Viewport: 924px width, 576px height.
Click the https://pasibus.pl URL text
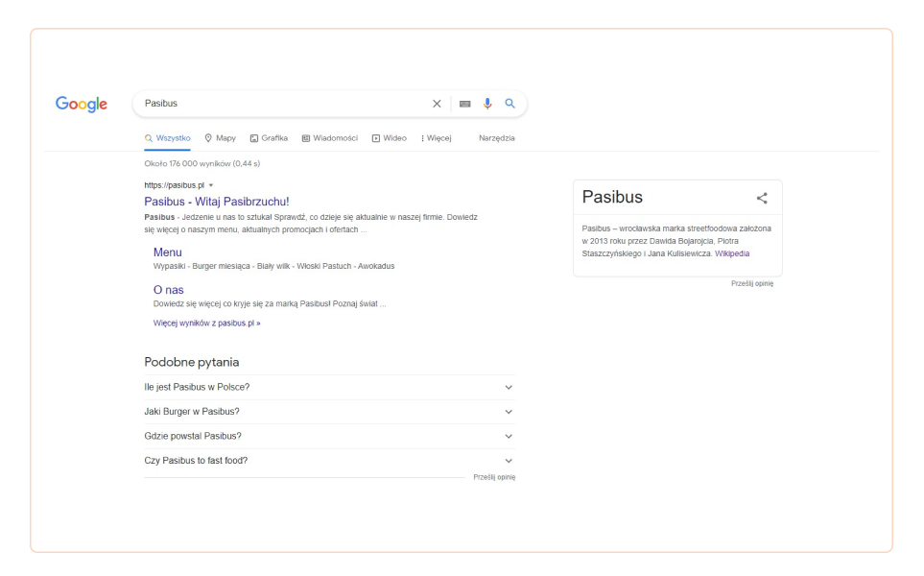[174, 185]
